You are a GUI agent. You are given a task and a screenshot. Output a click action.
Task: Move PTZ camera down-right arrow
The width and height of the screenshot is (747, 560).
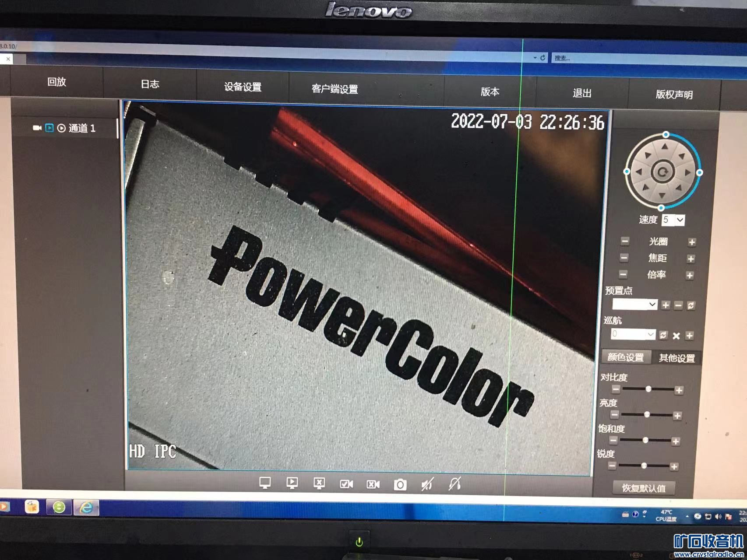click(678, 188)
